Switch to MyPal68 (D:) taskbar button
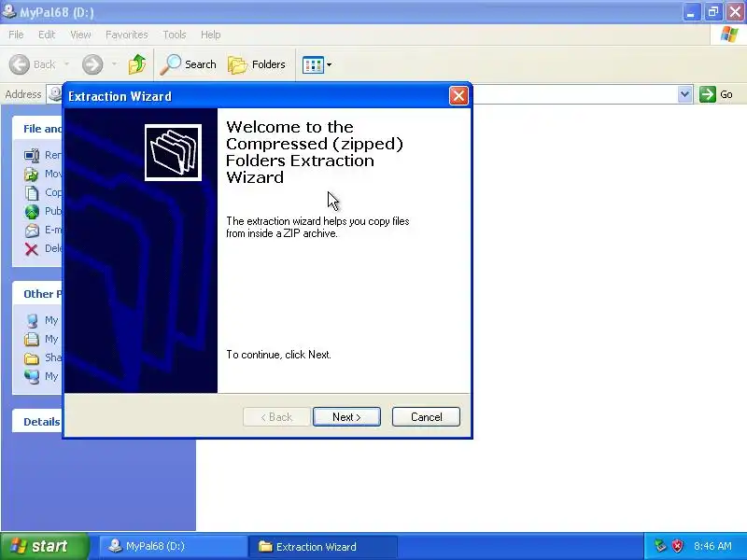Image resolution: width=747 pixels, height=560 pixels. point(173,546)
